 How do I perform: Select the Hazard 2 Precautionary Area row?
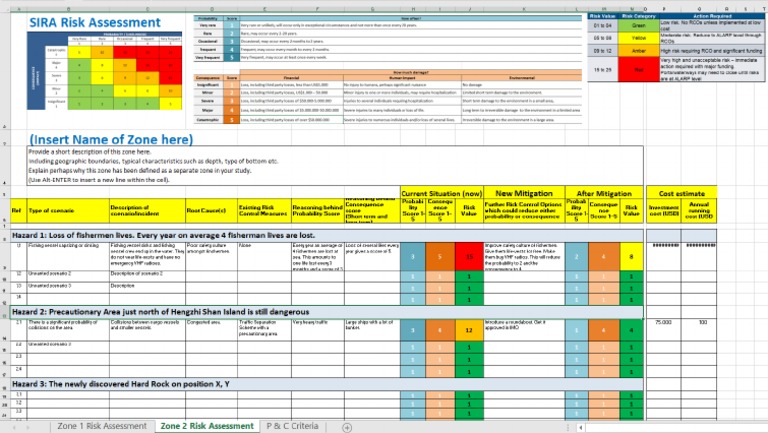click(327, 312)
